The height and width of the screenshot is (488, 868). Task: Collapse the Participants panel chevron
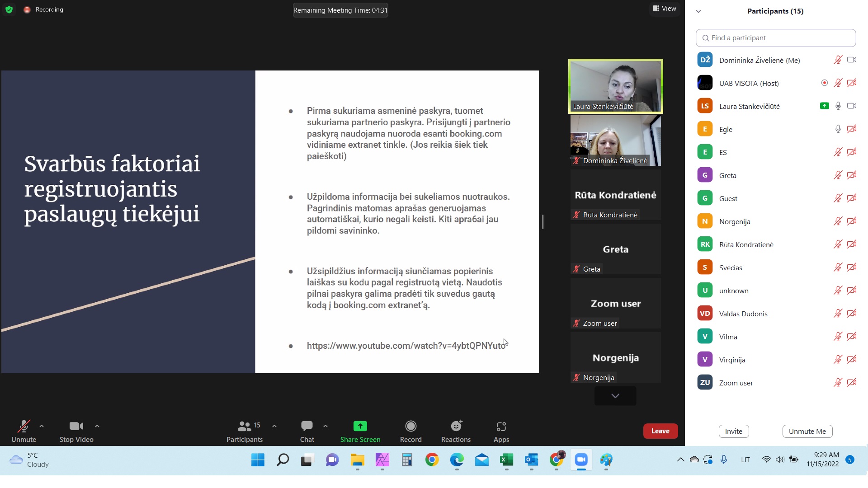click(x=698, y=11)
